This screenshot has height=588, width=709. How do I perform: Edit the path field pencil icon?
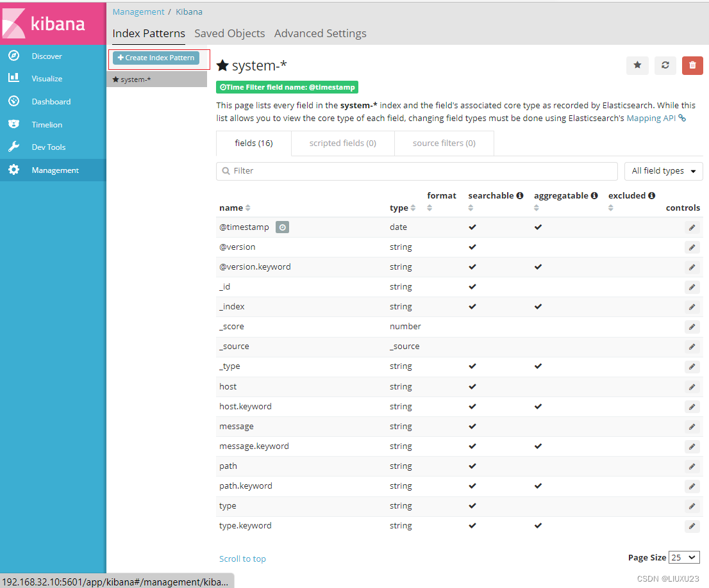(692, 466)
